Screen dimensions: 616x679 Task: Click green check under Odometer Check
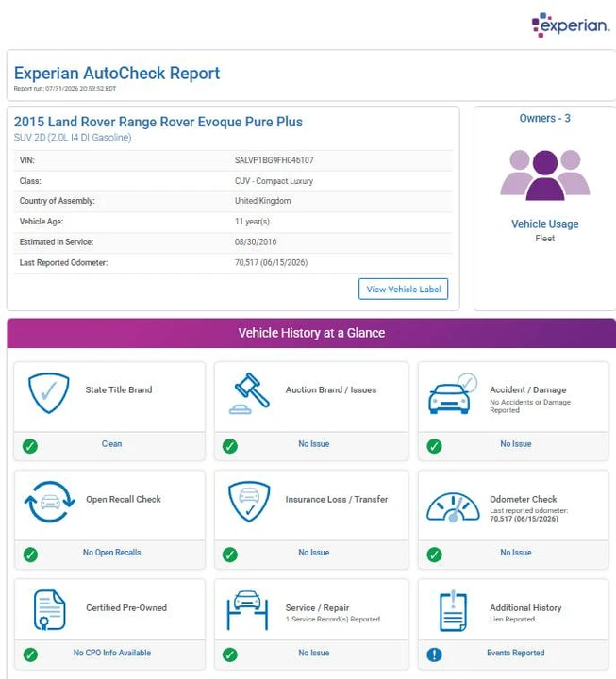[x=434, y=555]
